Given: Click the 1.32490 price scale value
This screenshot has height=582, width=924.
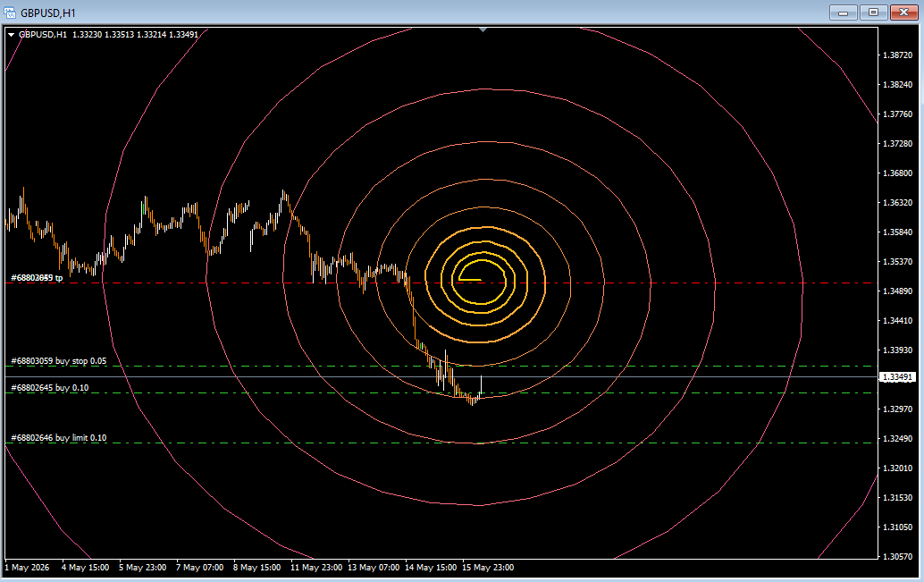Looking at the screenshot, I should click(897, 438).
